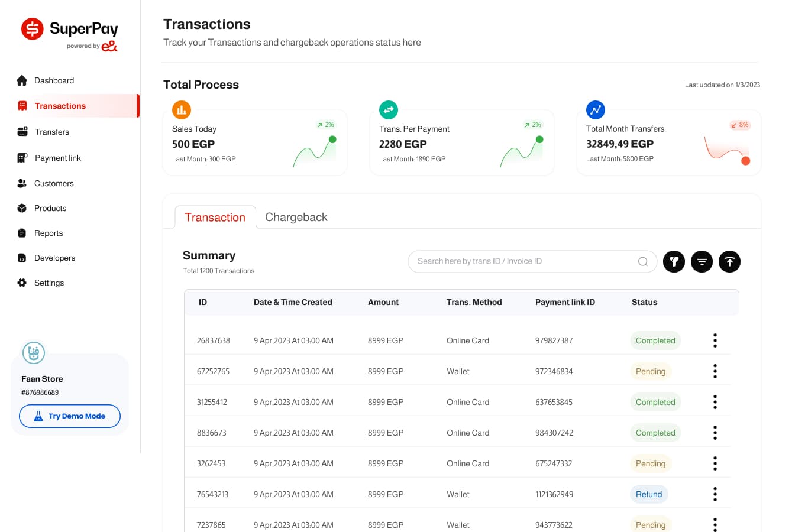Click the Payment link ID column header
Viewport: 808px width, 532px height.
point(565,302)
